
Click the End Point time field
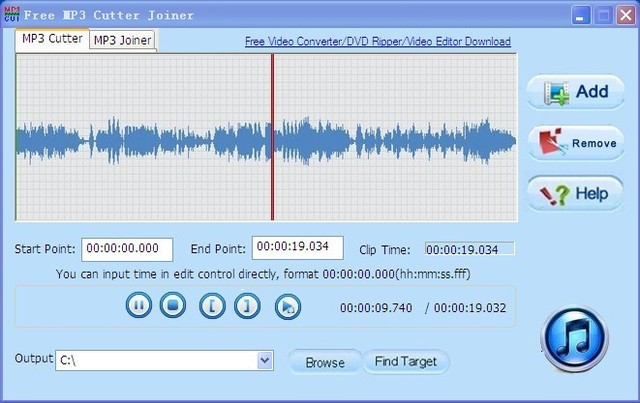[x=298, y=247]
